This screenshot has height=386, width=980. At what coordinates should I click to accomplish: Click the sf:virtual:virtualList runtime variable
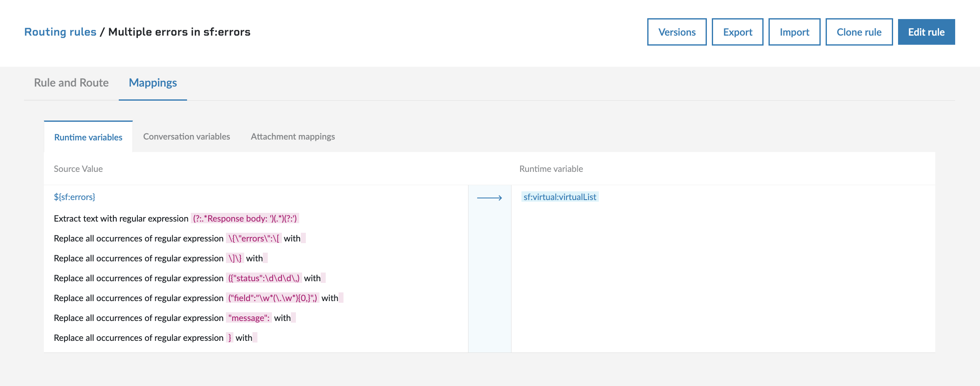(x=560, y=197)
